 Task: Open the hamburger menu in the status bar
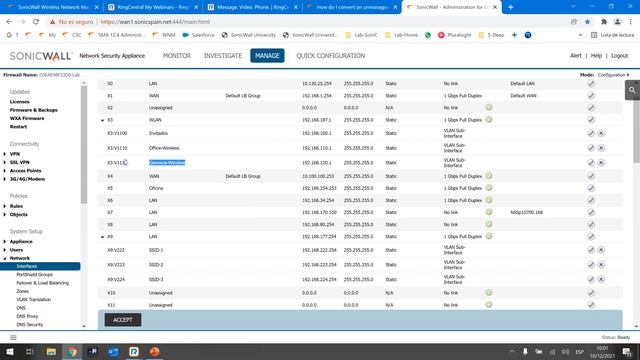point(13,338)
